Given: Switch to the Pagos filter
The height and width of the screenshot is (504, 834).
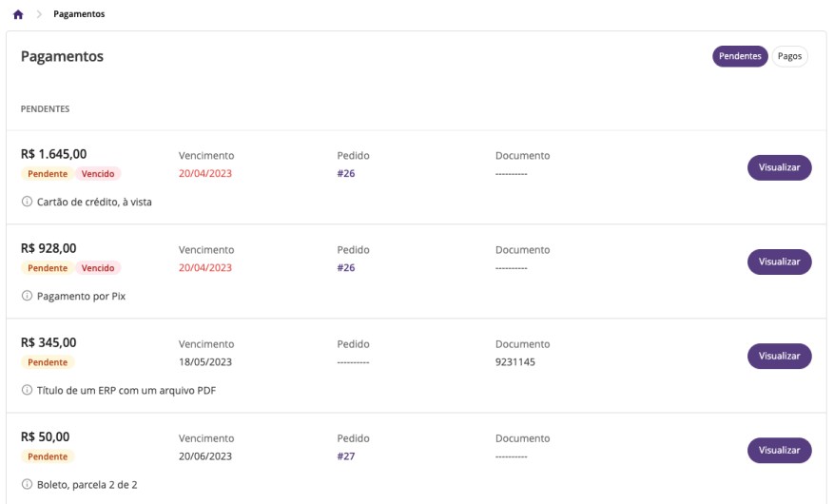Looking at the screenshot, I should [x=789, y=56].
